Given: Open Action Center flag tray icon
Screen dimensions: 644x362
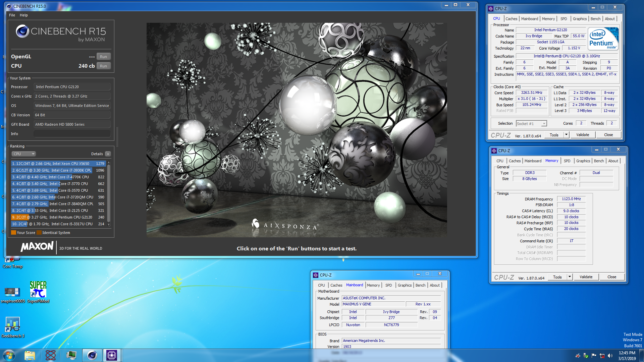Looking at the screenshot, I should (x=594, y=356).
